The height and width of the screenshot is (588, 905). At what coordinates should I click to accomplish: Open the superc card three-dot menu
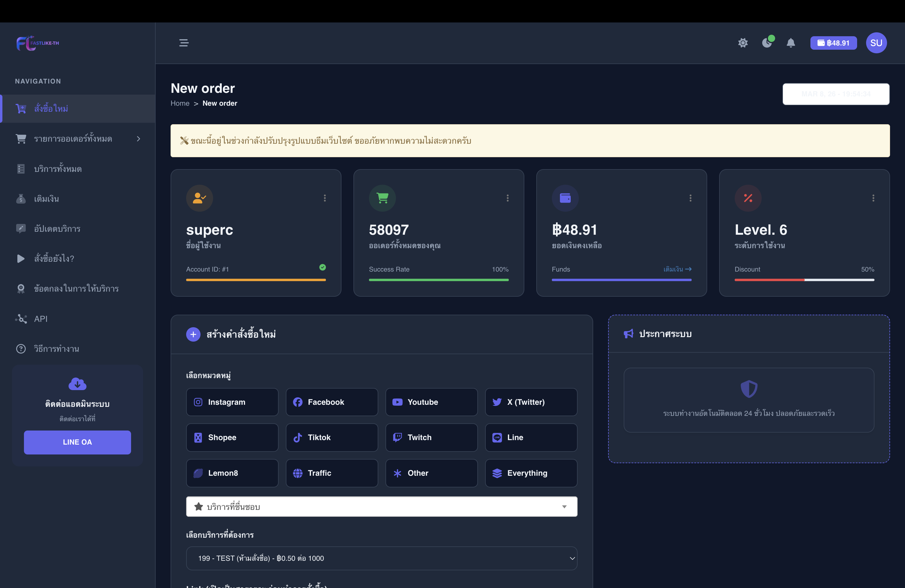point(324,198)
